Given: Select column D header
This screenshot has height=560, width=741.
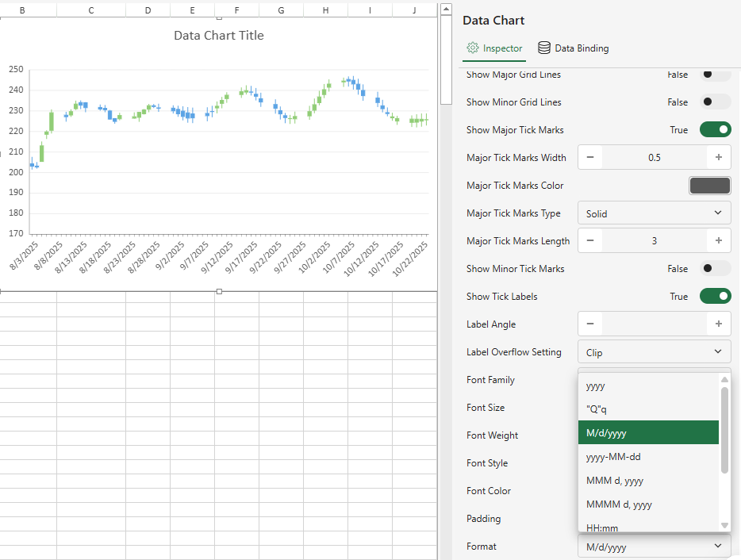Looking at the screenshot, I should (148, 10).
